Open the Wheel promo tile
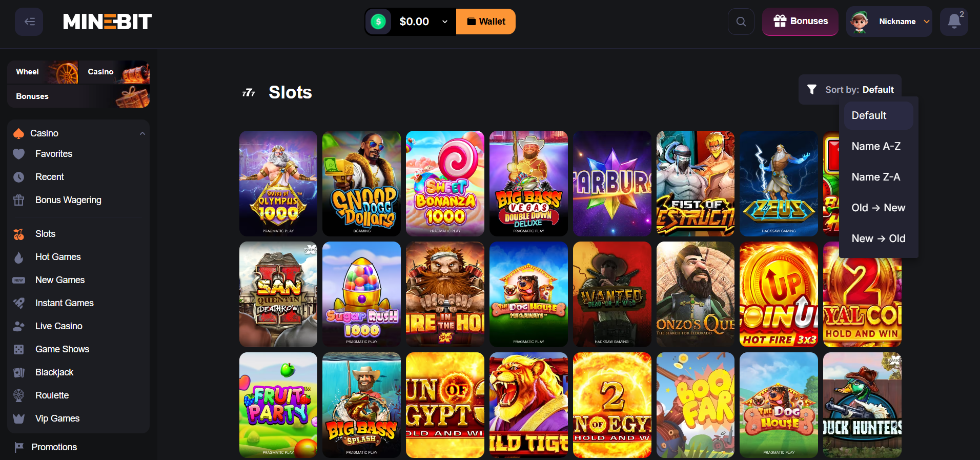This screenshot has width=980, height=460. [x=43, y=72]
